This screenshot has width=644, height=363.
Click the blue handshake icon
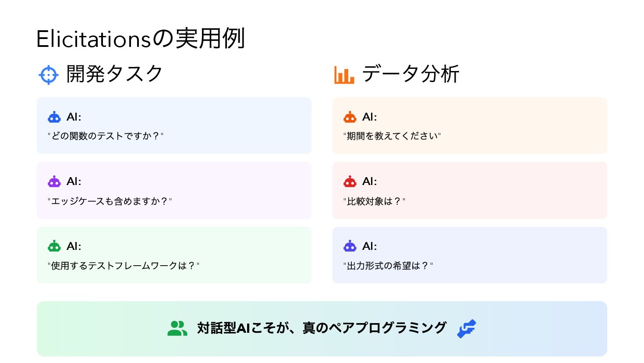[x=466, y=328]
